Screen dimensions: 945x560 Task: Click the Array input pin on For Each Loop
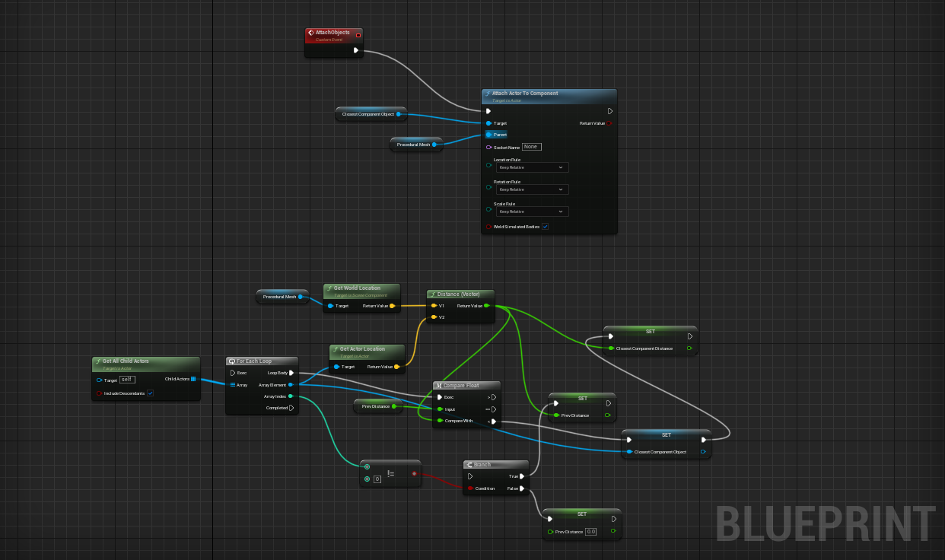233,385
